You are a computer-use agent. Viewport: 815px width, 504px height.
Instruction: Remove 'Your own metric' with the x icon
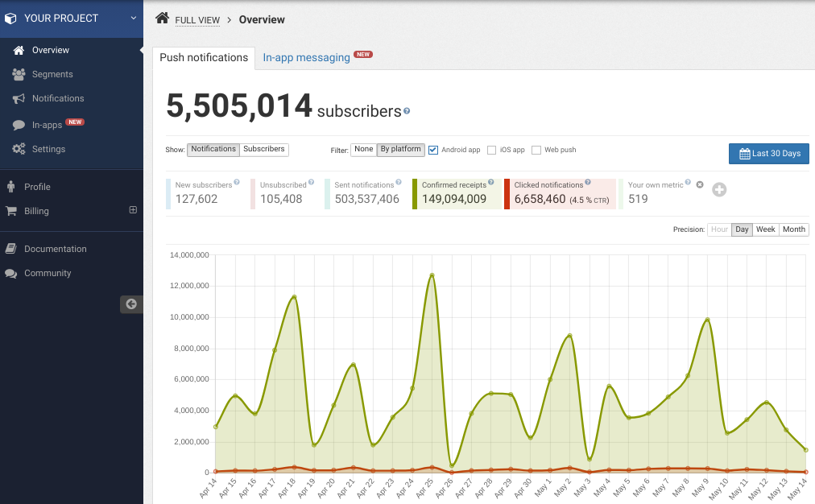point(700,185)
